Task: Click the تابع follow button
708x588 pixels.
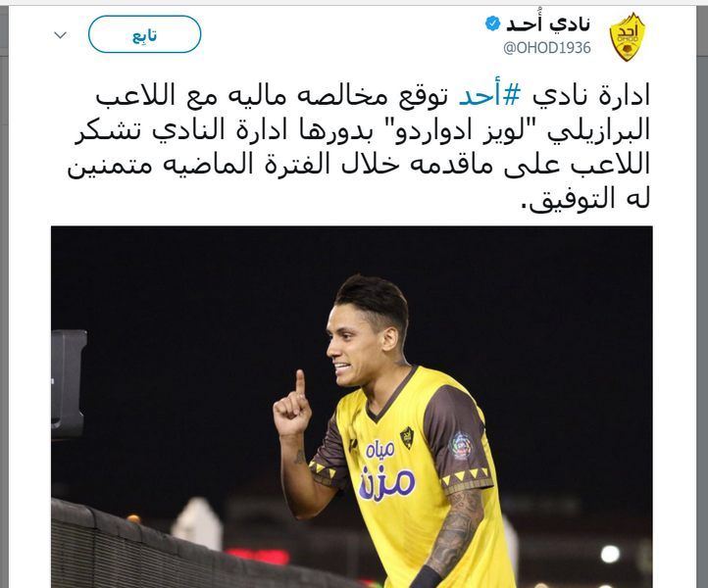Action: (x=144, y=34)
